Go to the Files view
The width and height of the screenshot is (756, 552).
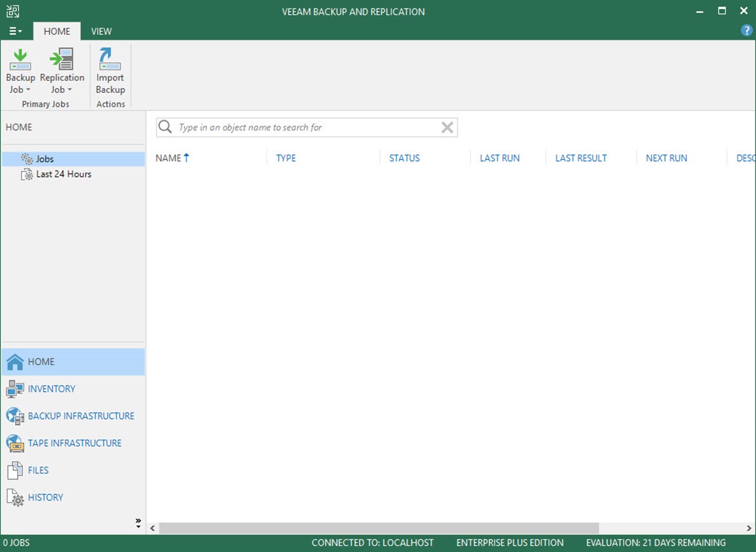point(37,471)
